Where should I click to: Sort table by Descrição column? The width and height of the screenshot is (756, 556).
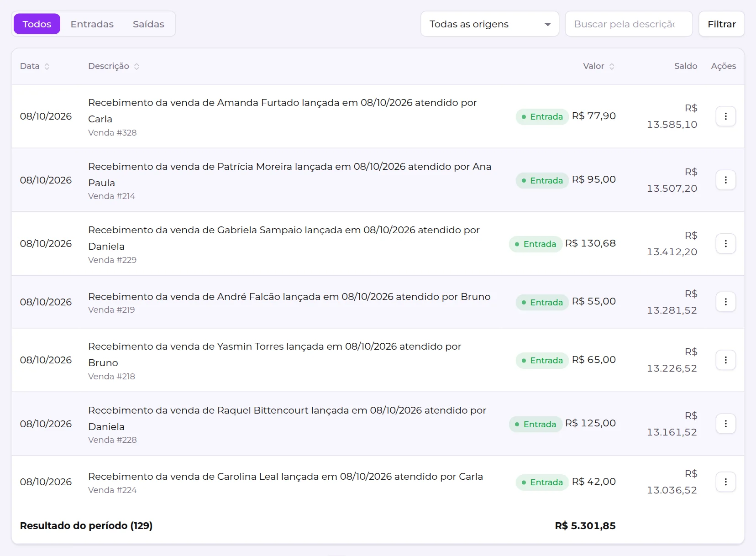pos(114,66)
